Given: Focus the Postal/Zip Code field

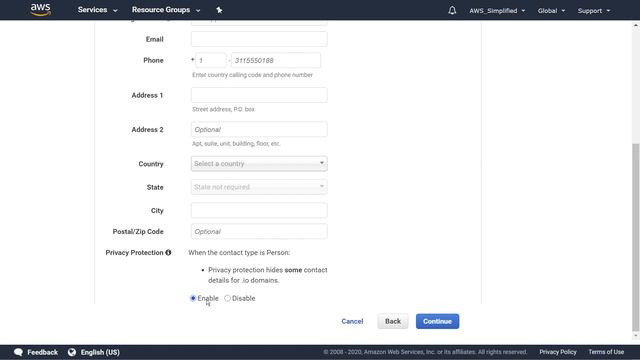Looking at the screenshot, I should click(x=259, y=231).
